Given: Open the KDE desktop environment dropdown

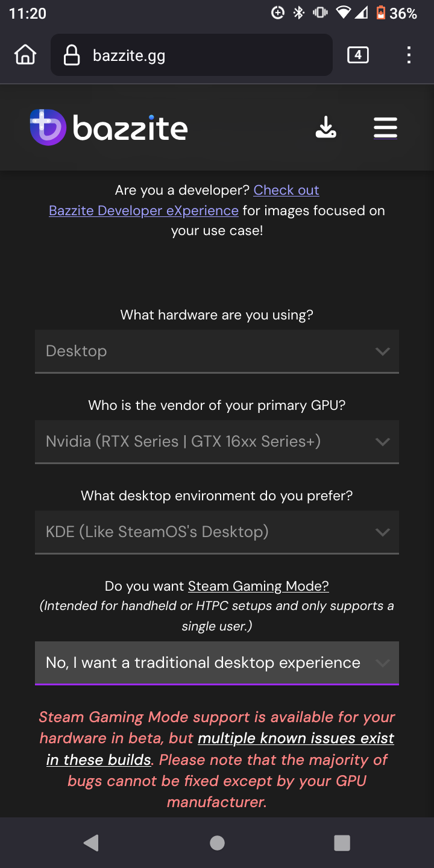Looking at the screenshot, I should pyautogui.click(x=217, y=532).
